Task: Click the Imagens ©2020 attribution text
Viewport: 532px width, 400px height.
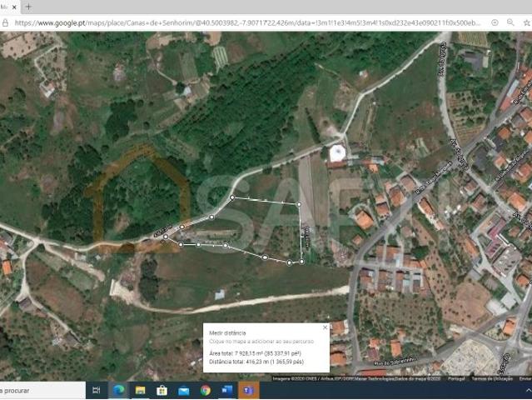Action: (x=356, y=378)
